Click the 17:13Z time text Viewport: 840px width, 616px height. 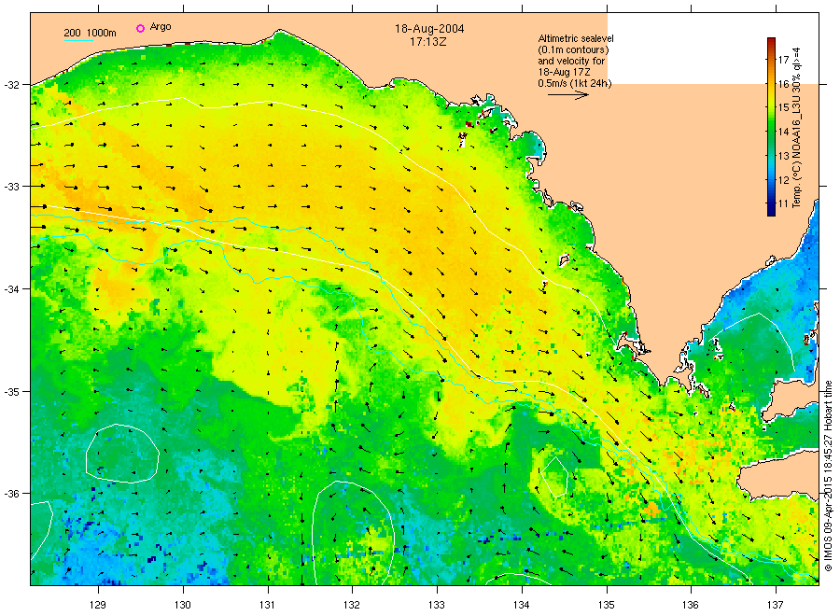pos(427,42)
